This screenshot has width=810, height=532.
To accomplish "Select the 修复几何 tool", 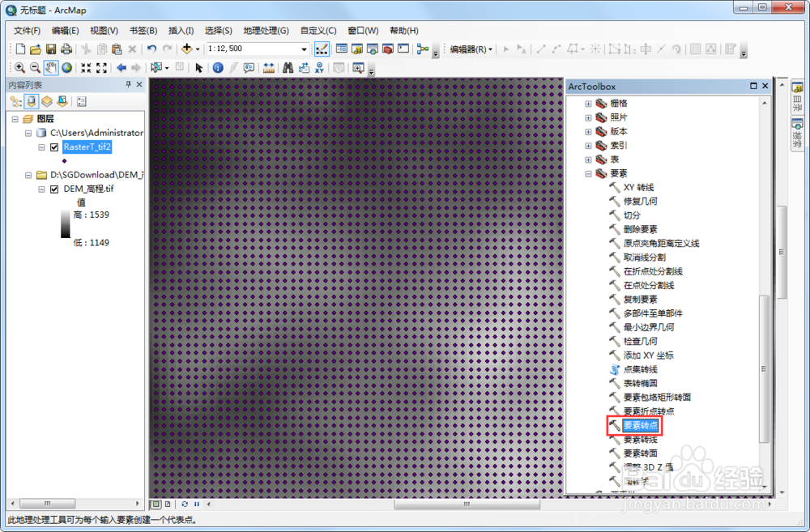I will [x=640, y=201].
